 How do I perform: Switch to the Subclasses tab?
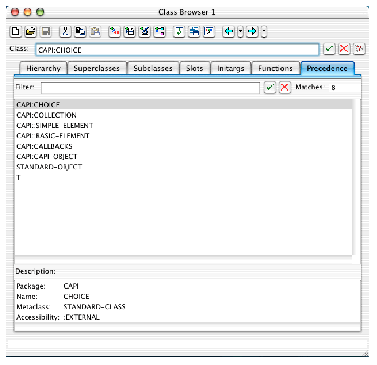point(153,68)
